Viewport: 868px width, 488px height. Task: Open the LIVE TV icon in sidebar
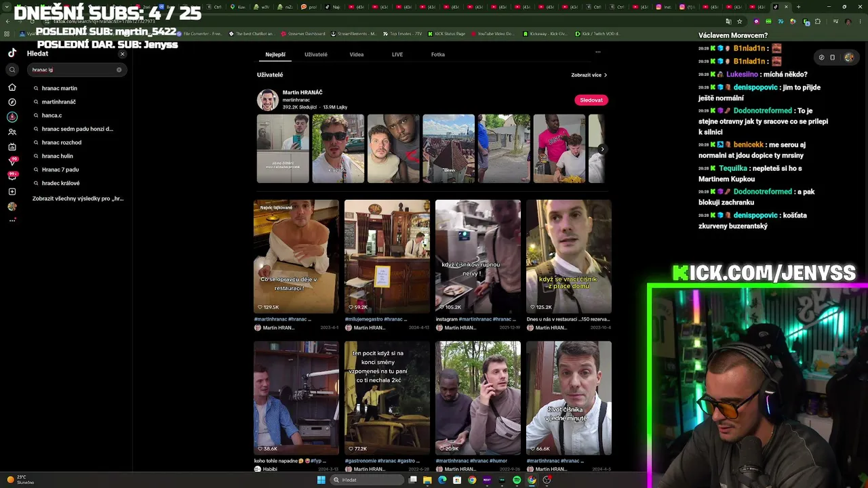pos(12,147)
